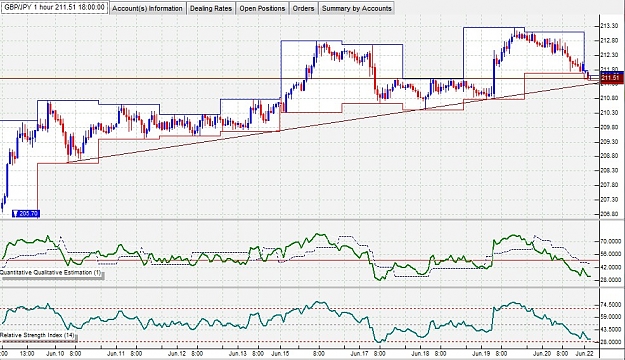Image resolution: width=625 pixels, height=360 pixels.
Task: Open the Summary by Accounts tab
Action: point(356,8)
